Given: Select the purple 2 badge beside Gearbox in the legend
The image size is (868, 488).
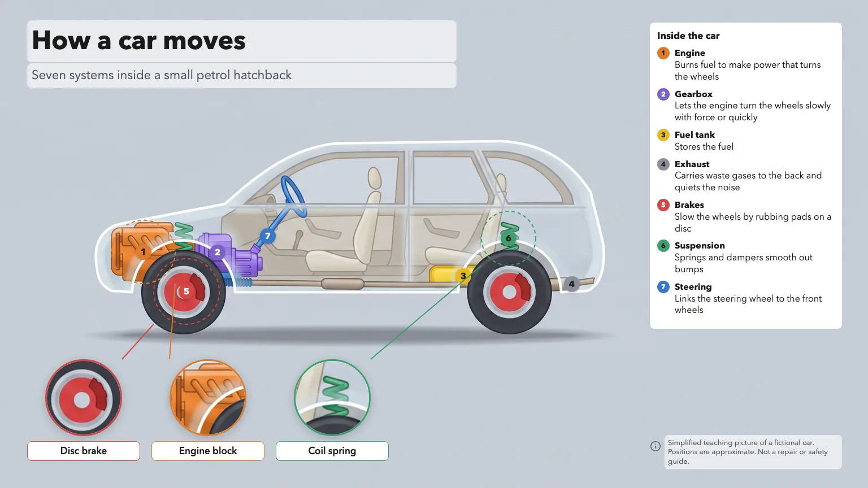Looking at the screenshot, I should tap(663, 94).
